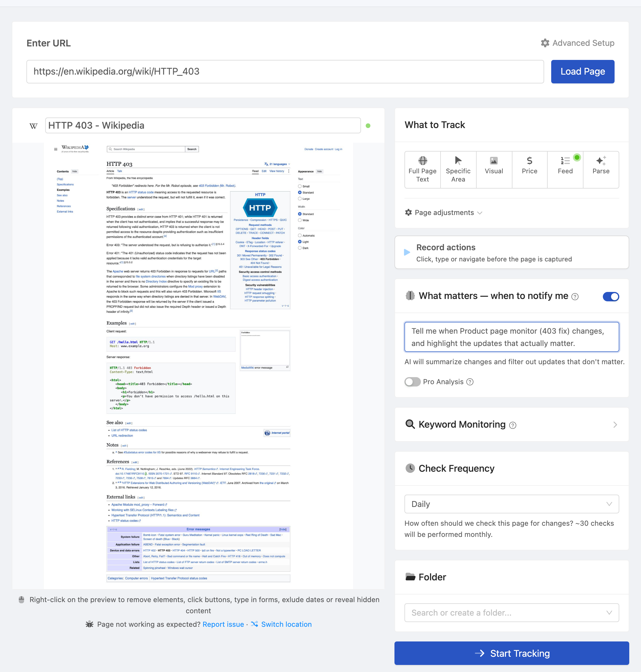Switch to Parse tracking mode
641x672 pixels.
click(x=601, y=170)
